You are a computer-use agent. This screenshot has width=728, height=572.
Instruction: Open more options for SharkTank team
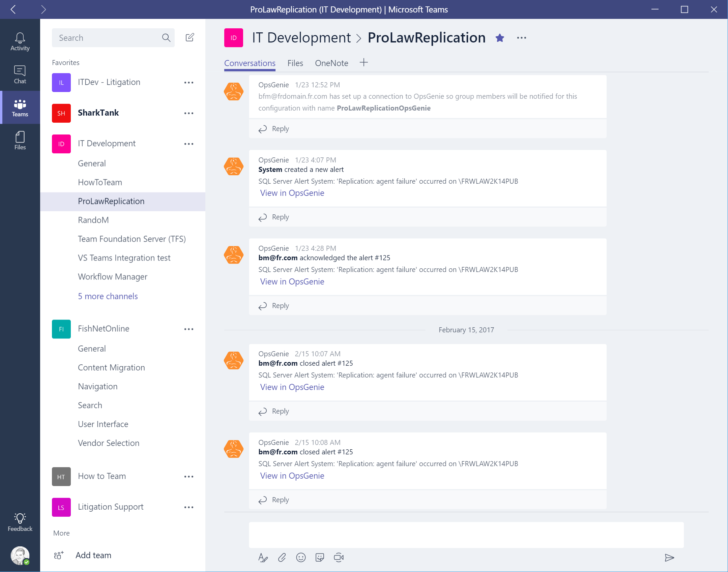click(x=189, y=113)
